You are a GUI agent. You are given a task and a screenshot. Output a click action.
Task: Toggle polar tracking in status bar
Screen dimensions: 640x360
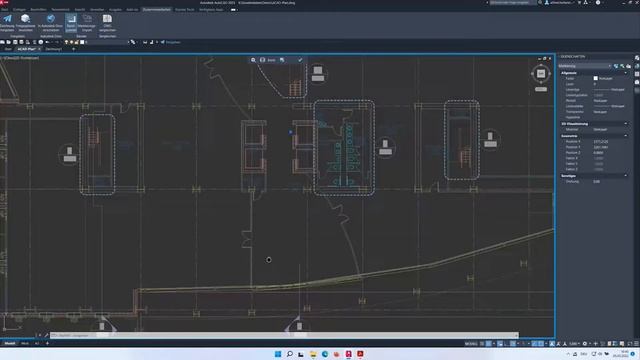513,344
